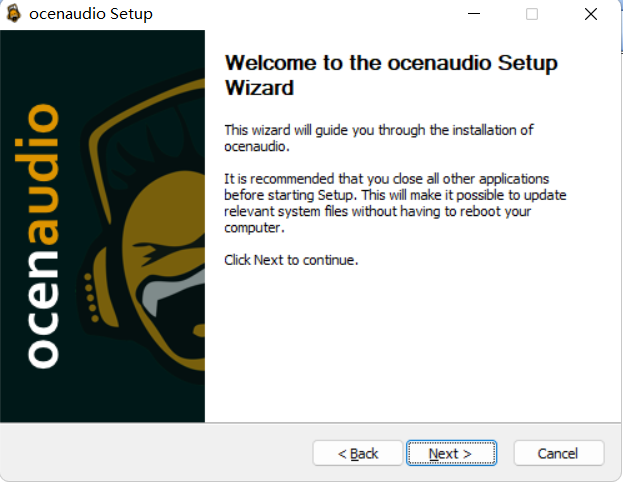The image size is (623, 482).
Task: Close the ocenaudio Setup window
Action: [591, 15]
